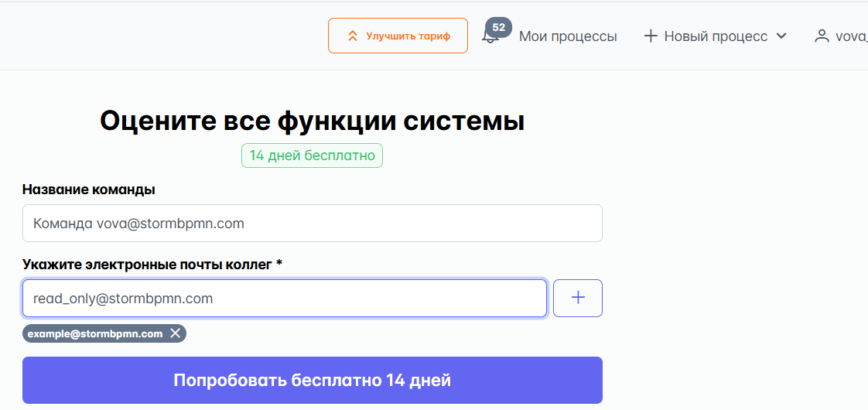Add the email with the plus button
Image resolution: width=868 pixels, height=410 pixels.
click(x=578, y=299)
